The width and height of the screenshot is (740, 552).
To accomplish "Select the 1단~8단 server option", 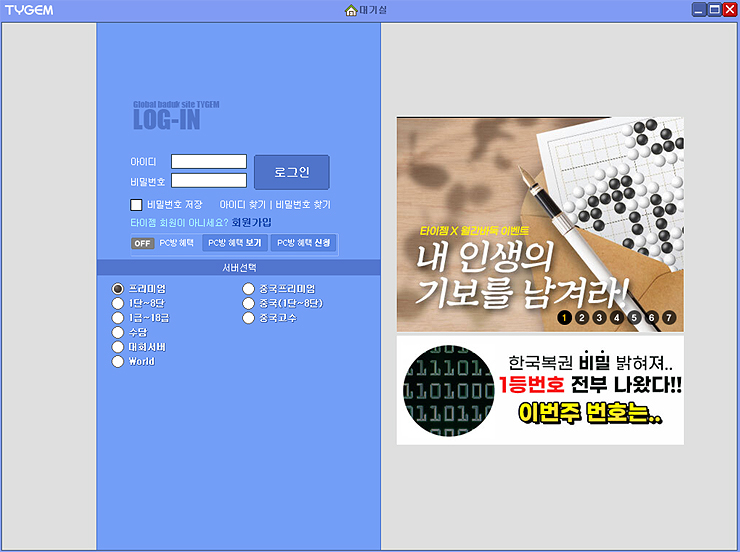I will pyautogui.click(x=118, y=303).
